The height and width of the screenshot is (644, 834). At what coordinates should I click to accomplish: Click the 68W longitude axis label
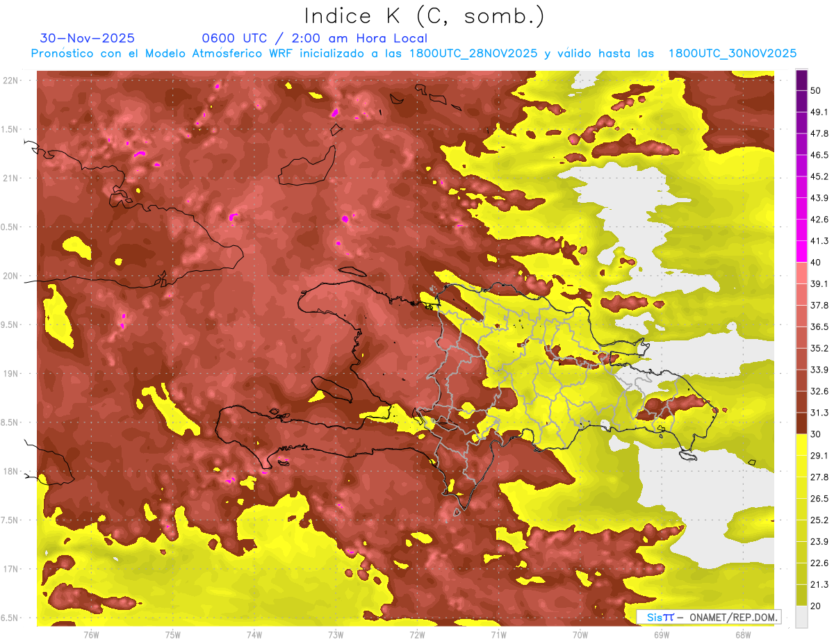743,635
